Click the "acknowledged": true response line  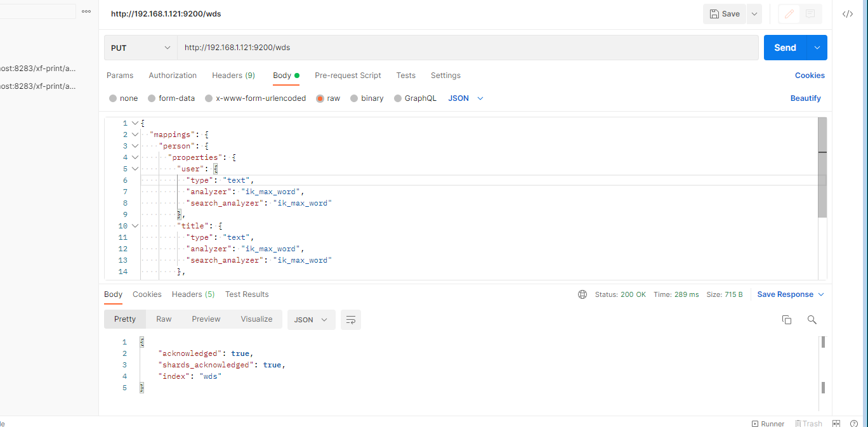point(206,353)
